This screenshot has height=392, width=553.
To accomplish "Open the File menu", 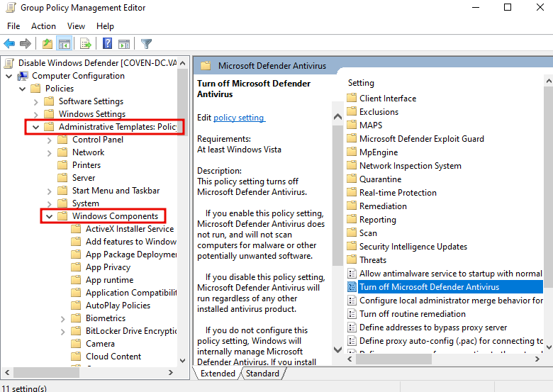I will tap(13, 26).
